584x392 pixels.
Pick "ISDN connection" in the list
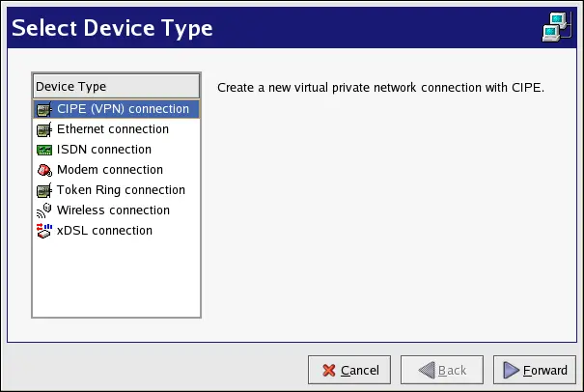(x=103, y=150)
